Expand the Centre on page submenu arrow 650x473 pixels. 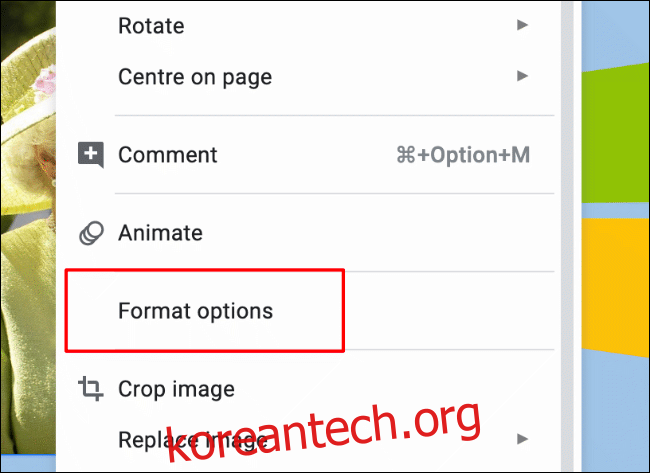[522, 76]
